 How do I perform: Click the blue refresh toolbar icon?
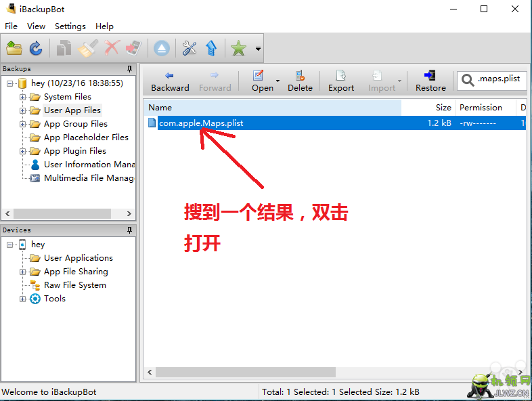point(36,48)
